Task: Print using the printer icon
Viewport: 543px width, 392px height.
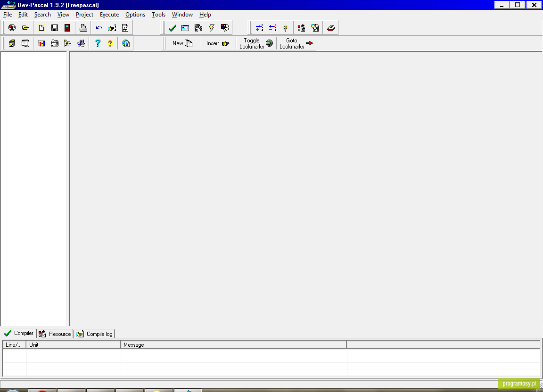Action: (83, 28)
